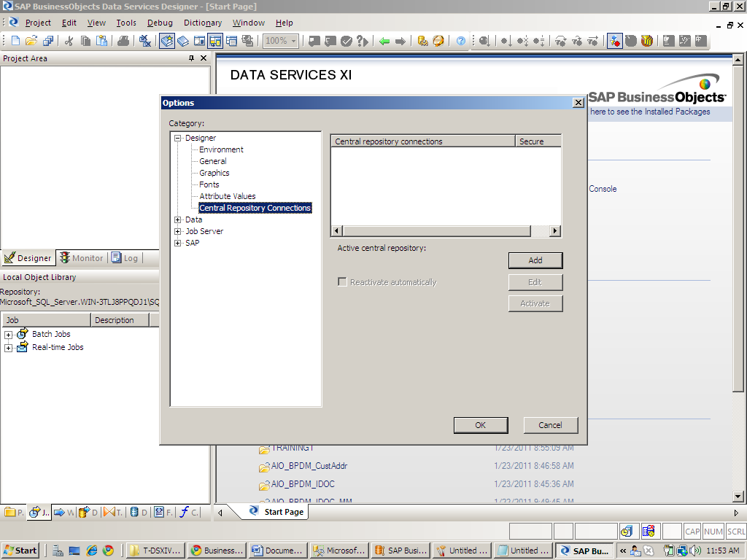
Task: Close the Project Area panel
Action: click(x=204, y=58)
